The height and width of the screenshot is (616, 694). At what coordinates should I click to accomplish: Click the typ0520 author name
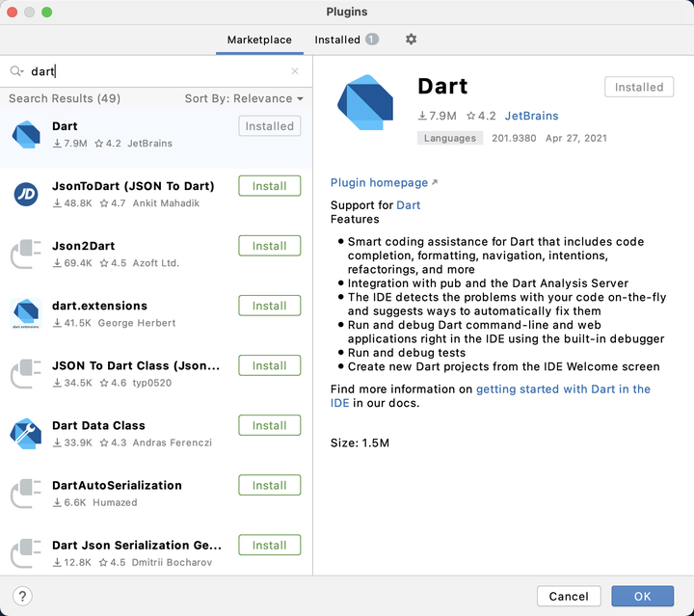point(152,383)
